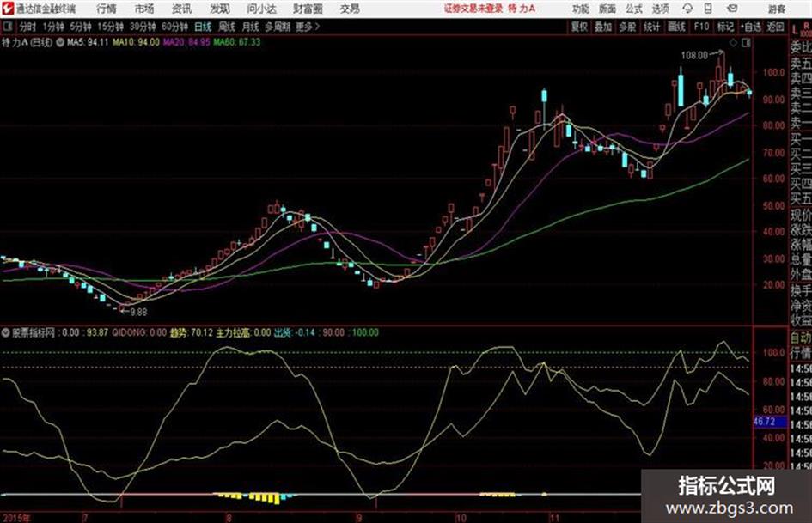Viewport: 812px width, 523px height.
Task: Click the layout toggle icon beside 分时
Action: [7, 27]
